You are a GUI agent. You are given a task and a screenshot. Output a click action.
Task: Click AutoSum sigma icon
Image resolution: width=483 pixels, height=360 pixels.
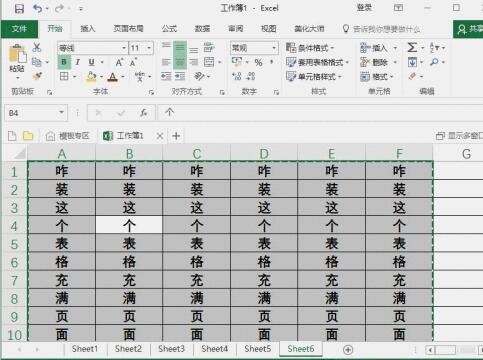412,48
